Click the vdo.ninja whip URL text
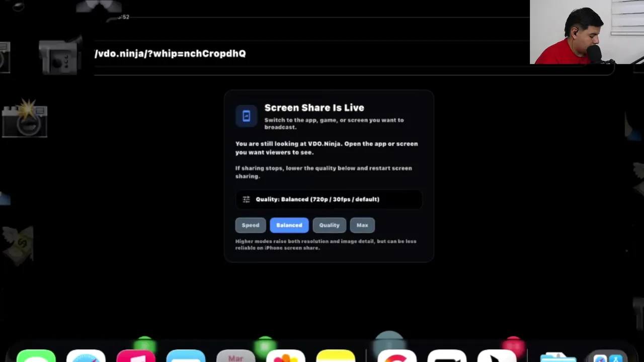Image resolution: width=644 pixels, height=362 pixels. click(x=170, y=53)
